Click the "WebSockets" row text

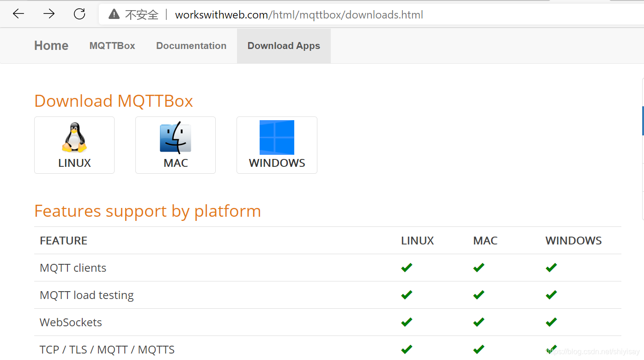click(x=71, y=323)
